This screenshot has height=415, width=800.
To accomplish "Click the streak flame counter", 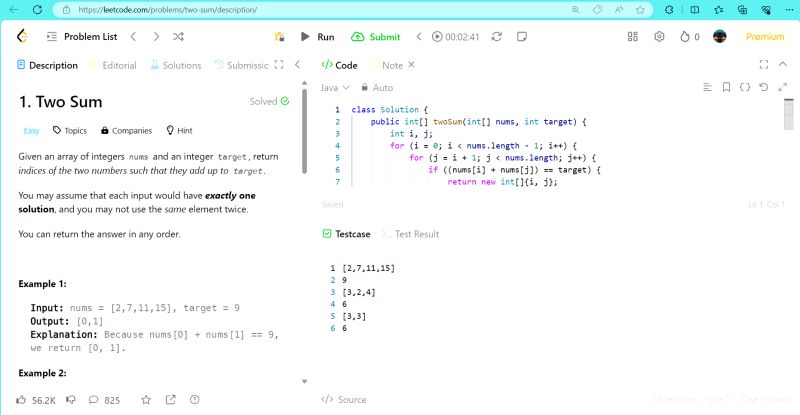I will coord(689,37).
